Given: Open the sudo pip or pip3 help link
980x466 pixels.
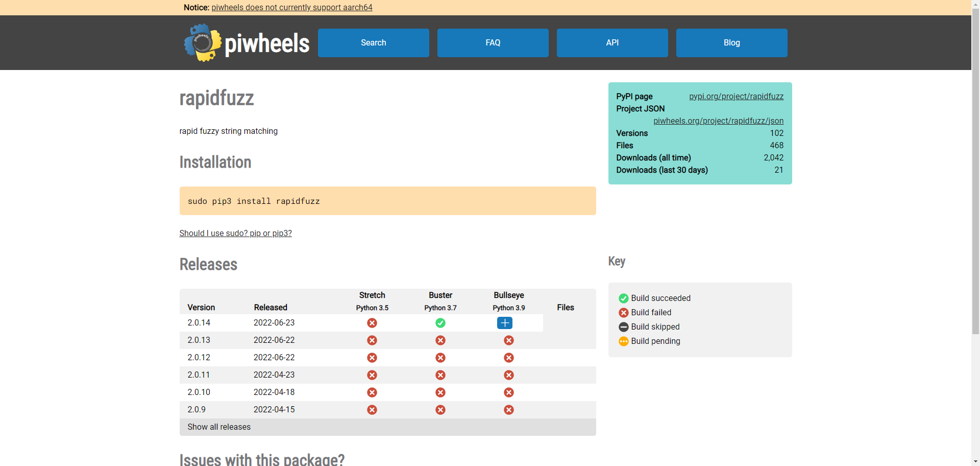Looking at the screenshot, I should (235, 233).
